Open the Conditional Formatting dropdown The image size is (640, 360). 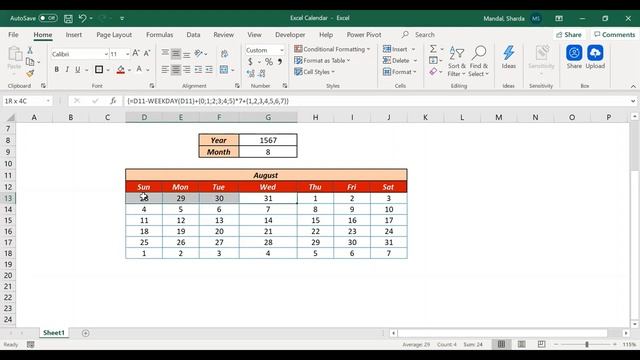[x=332, y=49]
